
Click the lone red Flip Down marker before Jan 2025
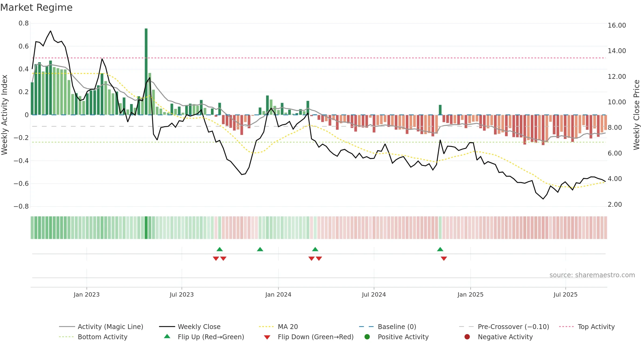coord(444,258)
